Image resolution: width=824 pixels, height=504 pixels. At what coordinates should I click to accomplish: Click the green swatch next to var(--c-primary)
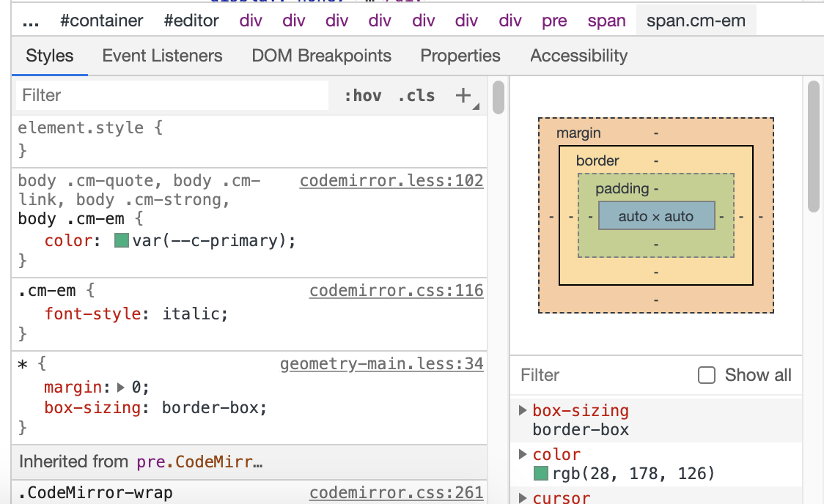pos(122,240)
